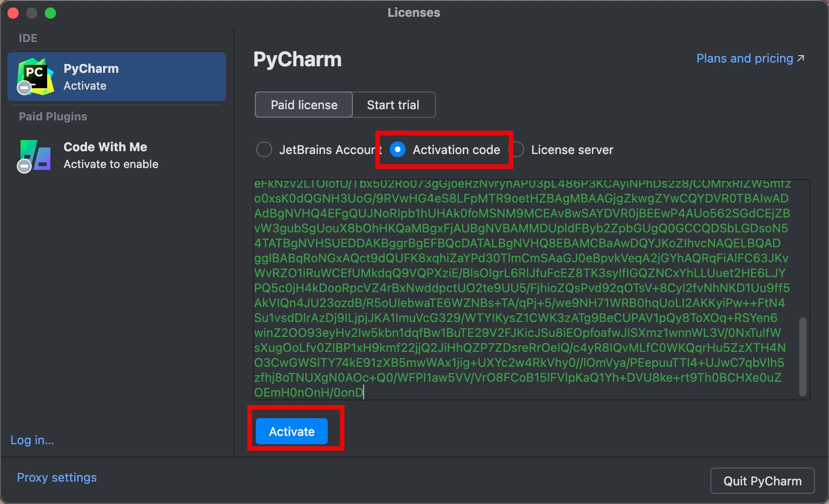Click the Code With Me plugin icon

35,155
